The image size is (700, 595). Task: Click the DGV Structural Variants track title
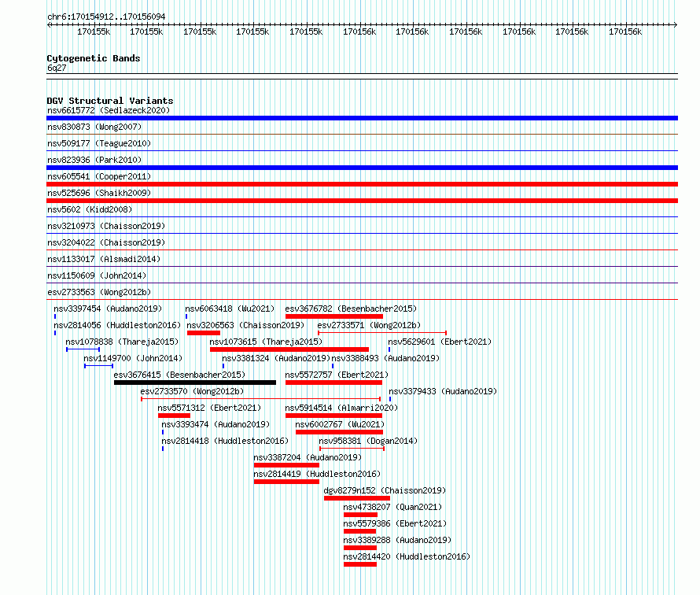pyautogui.click(x=110, y=101)
